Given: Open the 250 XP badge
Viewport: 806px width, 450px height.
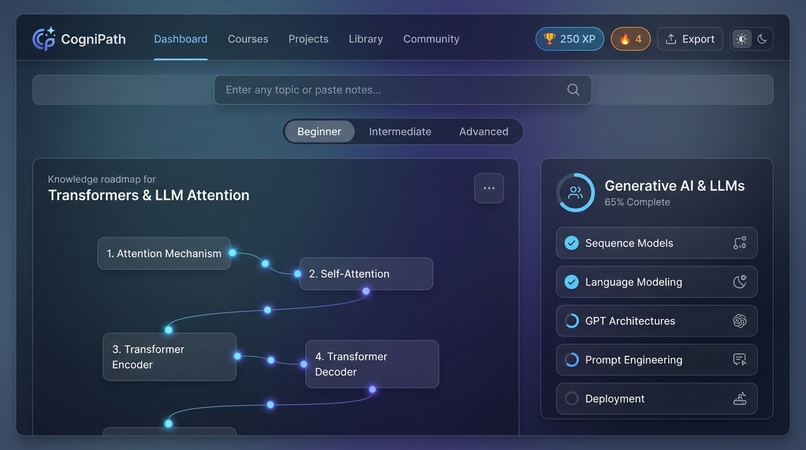Looking at the screenshot, I should point(570,39).
